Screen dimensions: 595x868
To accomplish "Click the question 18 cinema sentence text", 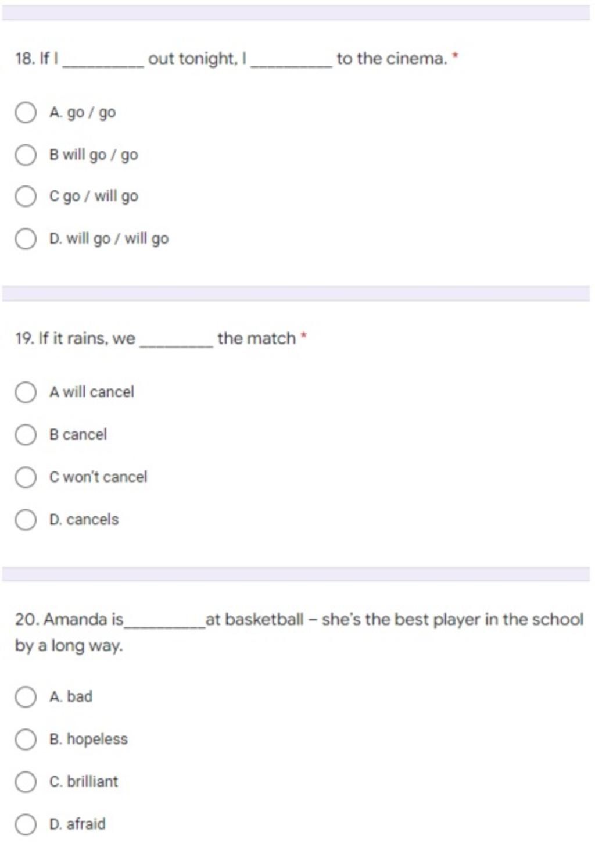I will coord(231,59).
